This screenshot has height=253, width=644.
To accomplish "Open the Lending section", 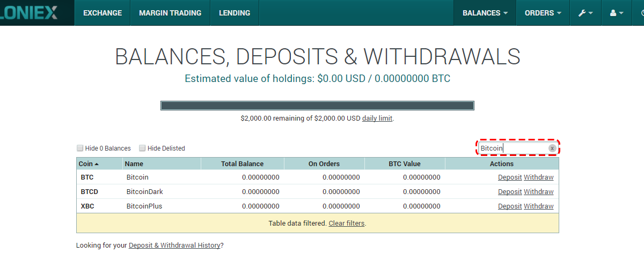I will 235,13.
